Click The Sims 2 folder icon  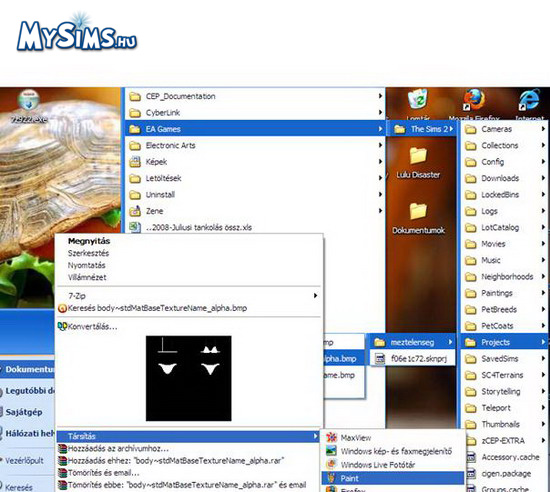[x=400, y=129]
